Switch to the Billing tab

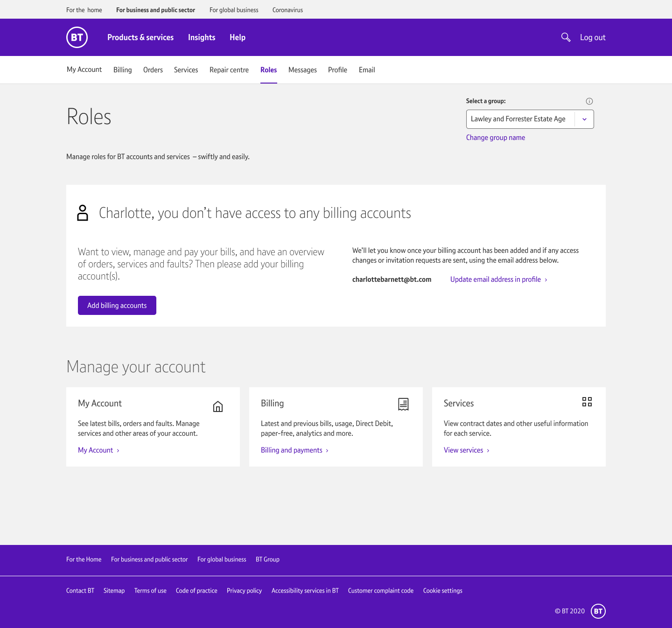point(123,70)
